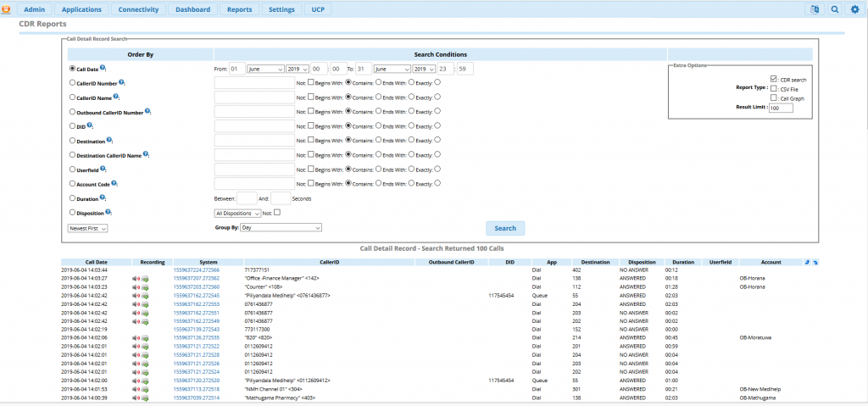Click the Result Limit input field
Screen dimensions: 868x406
[781, 108]
